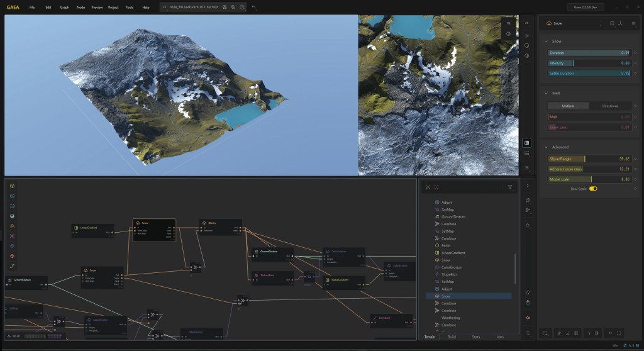Select the LinearGradient node in the graph

(x=93, y=231)
